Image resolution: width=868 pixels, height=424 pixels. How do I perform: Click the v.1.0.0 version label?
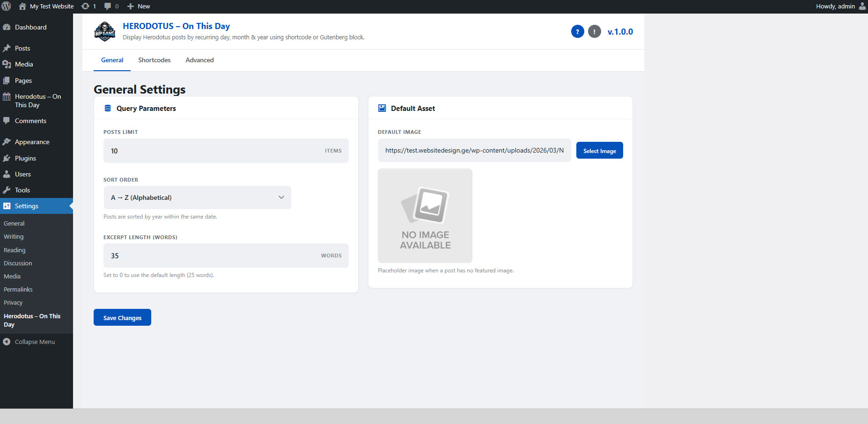[x=620, y=32]
